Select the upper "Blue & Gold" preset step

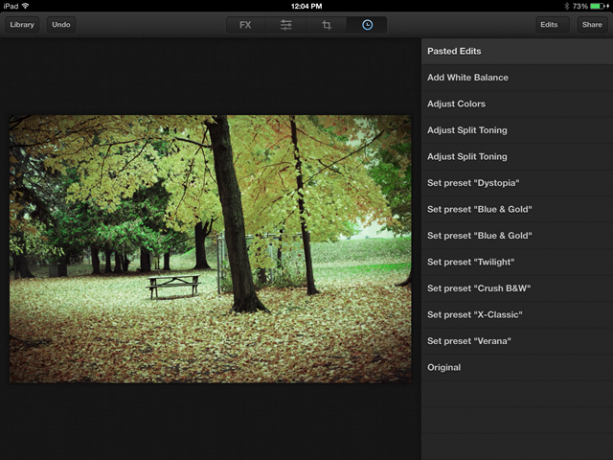[517, 209]
